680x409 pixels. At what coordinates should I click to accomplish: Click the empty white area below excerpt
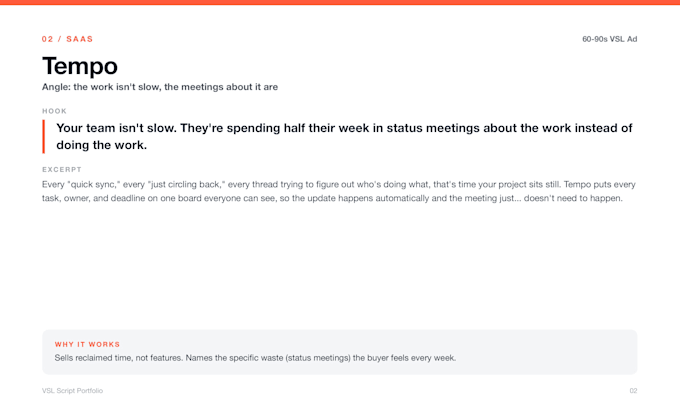340,265
